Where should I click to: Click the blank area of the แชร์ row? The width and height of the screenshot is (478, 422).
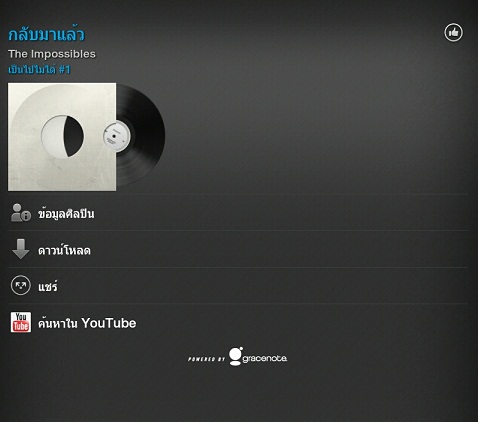tap(263, 286)
